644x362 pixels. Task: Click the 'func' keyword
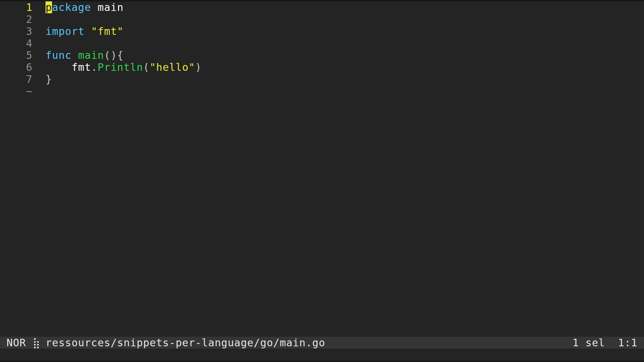(x=58, y=55)
